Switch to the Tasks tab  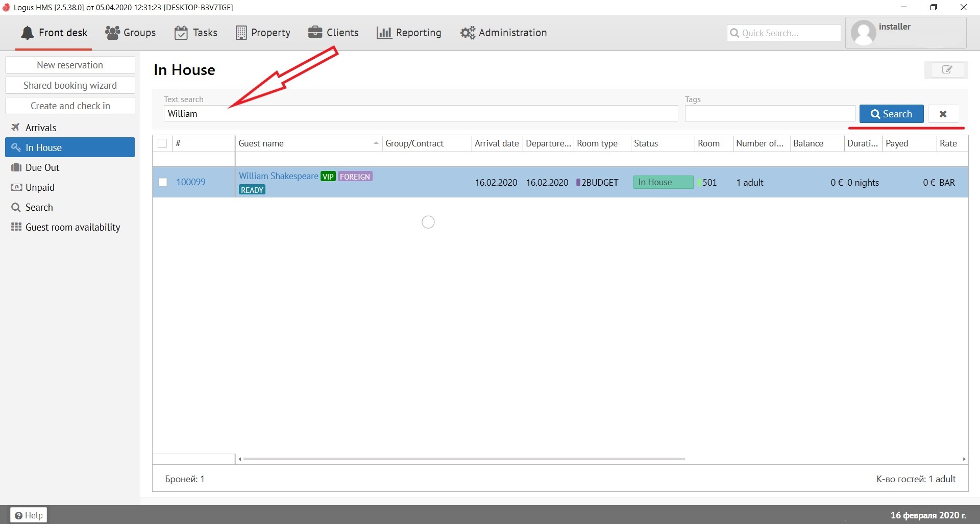(x=196, y=33)
